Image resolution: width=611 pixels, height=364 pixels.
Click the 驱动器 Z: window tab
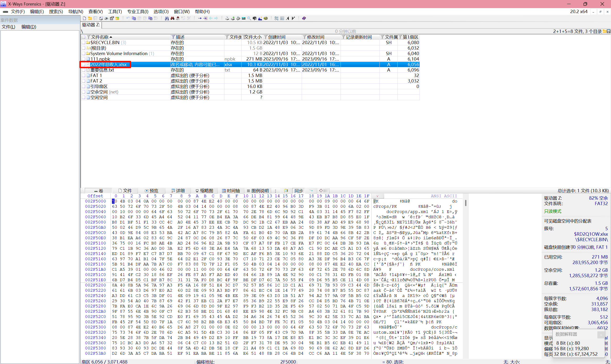[91, 25]
